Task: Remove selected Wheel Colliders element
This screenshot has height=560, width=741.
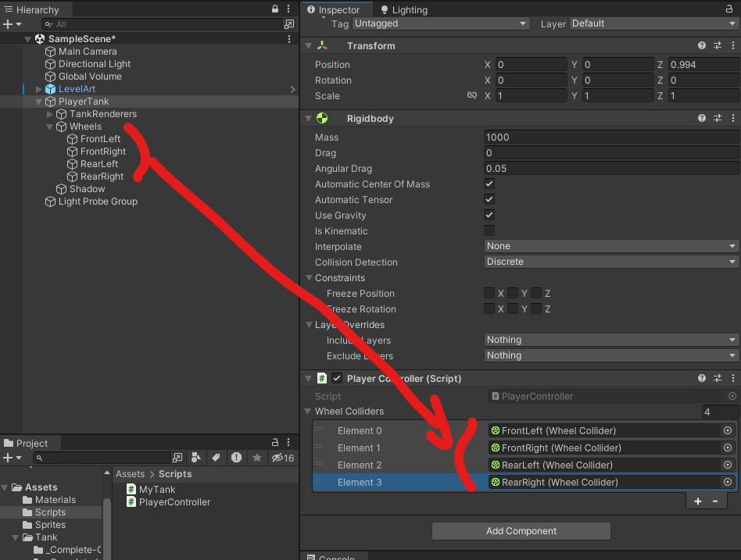Action: (715, 501)
